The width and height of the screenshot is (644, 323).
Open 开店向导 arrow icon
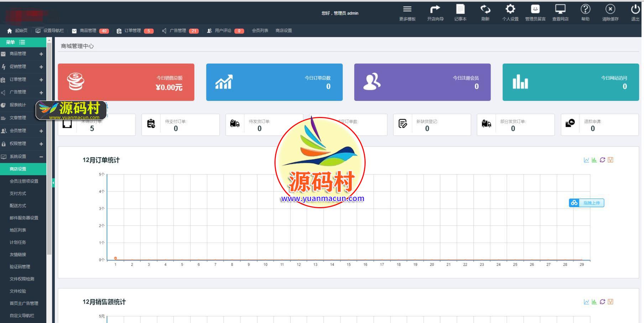[435, 10]
